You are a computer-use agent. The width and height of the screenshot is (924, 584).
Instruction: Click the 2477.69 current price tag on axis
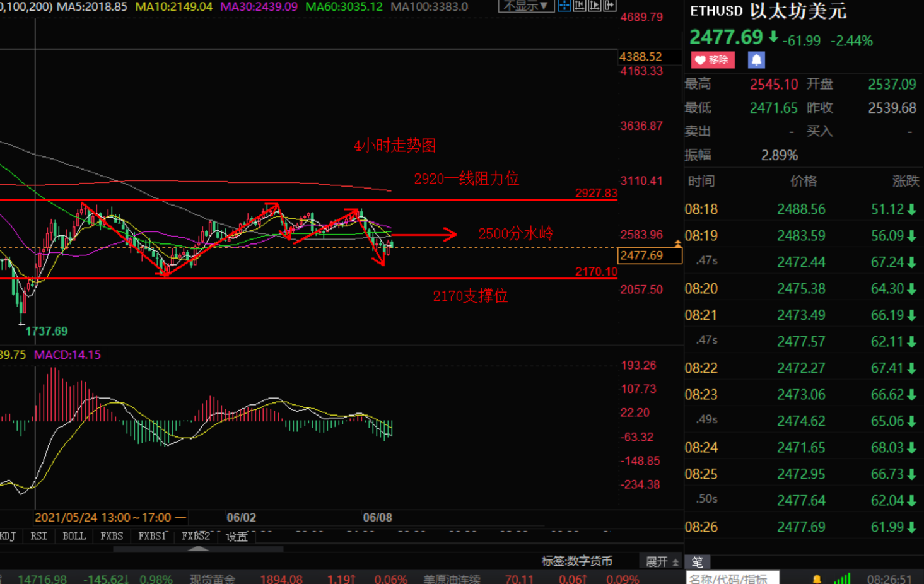coord(649,255)
